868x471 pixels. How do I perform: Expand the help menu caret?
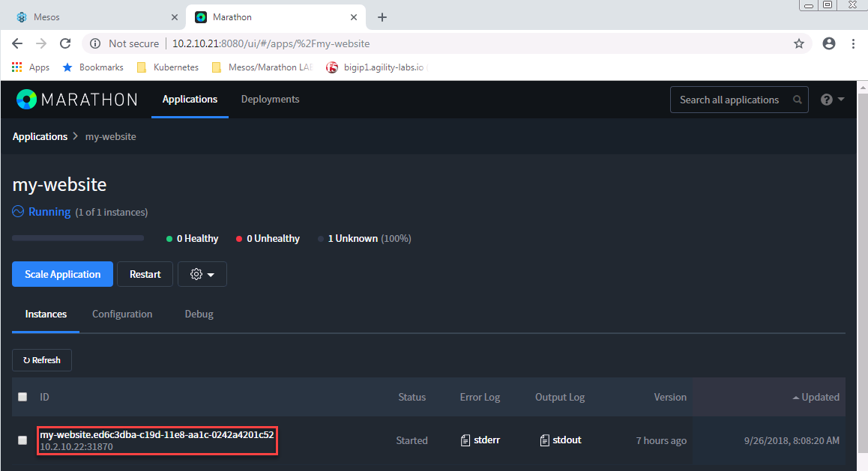(x=842, y=100)
